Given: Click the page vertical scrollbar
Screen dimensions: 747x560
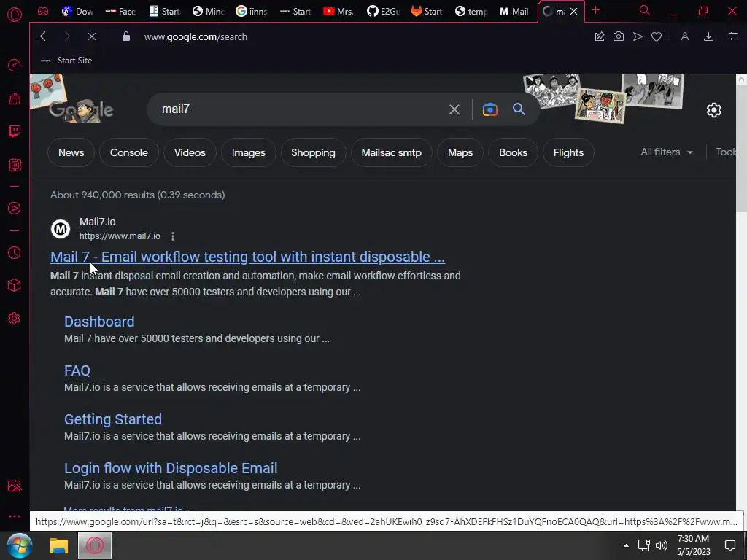Looking at the screenshot, I should click(x=741, y=149).
